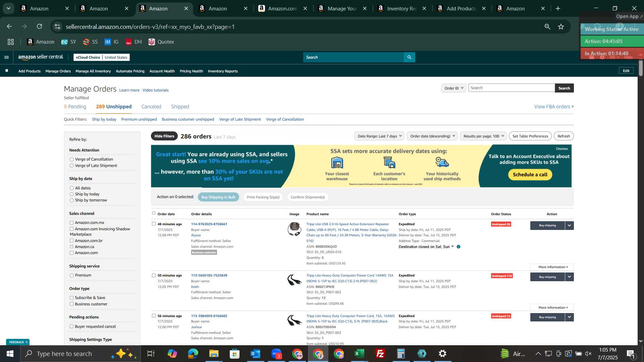Open Manage All Inventory menu item
644x362 pixels.
pos(93,71)
